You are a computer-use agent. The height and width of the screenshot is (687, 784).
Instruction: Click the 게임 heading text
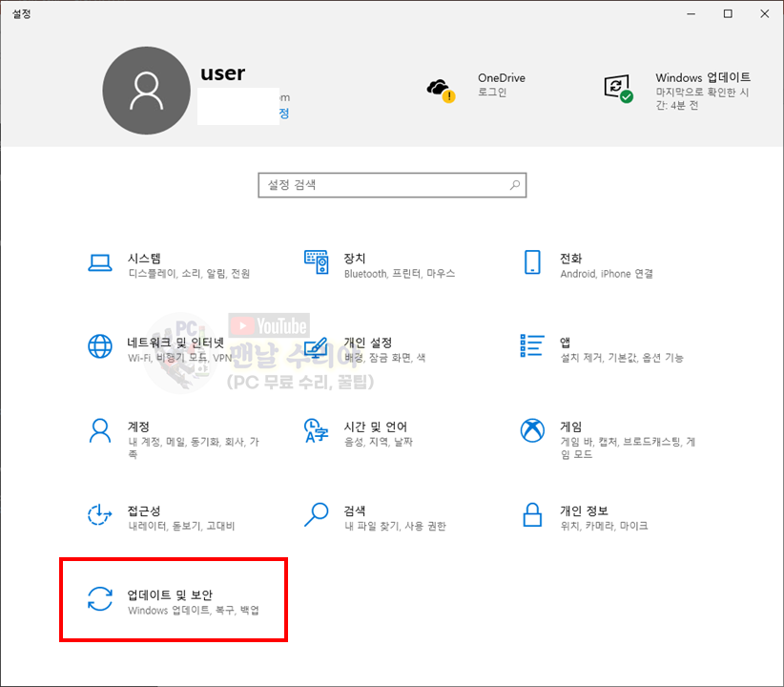point(570,427)
